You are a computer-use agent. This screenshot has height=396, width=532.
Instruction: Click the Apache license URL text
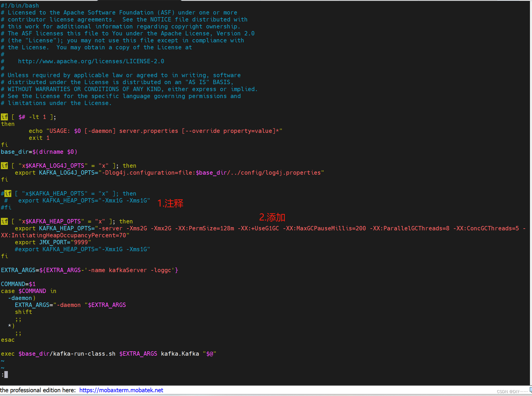[91, 61]
